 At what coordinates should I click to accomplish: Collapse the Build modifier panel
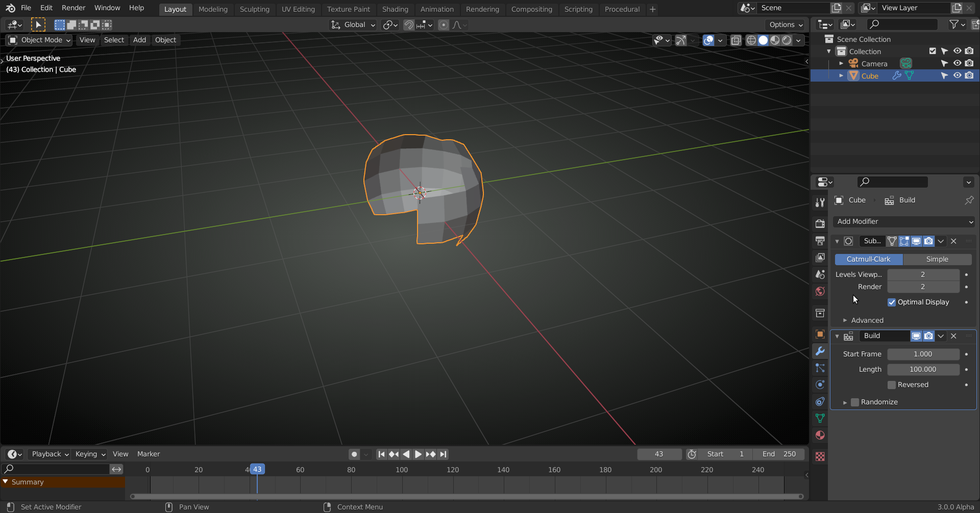click(837, 336)
